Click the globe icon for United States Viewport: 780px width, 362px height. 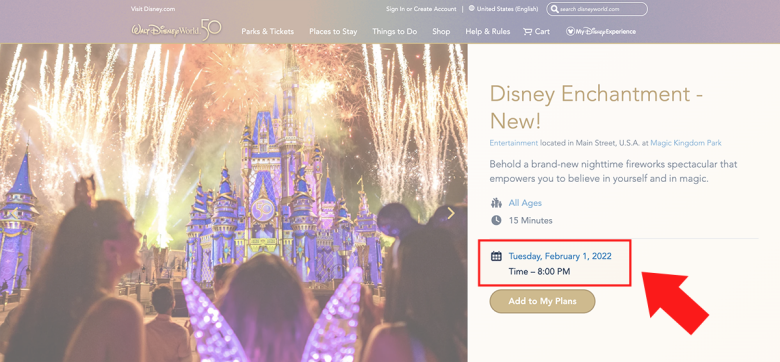[x=472, y=9]
